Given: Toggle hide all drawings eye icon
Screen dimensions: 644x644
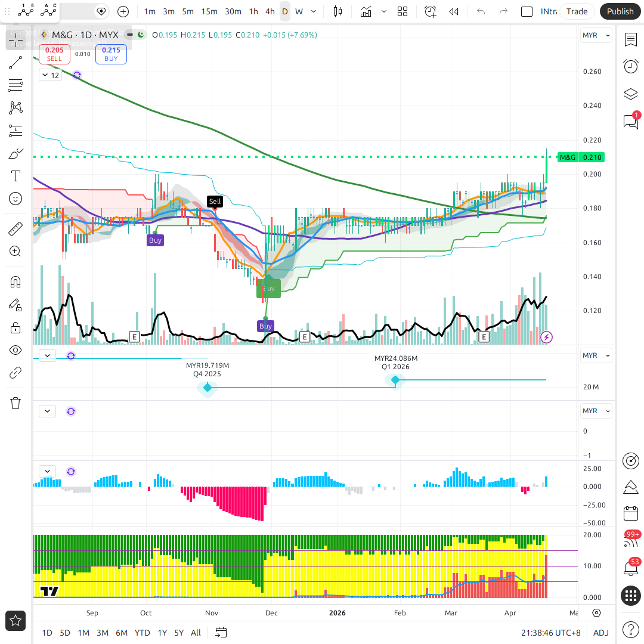Looking at the screenshot, I should coord(16,350).
